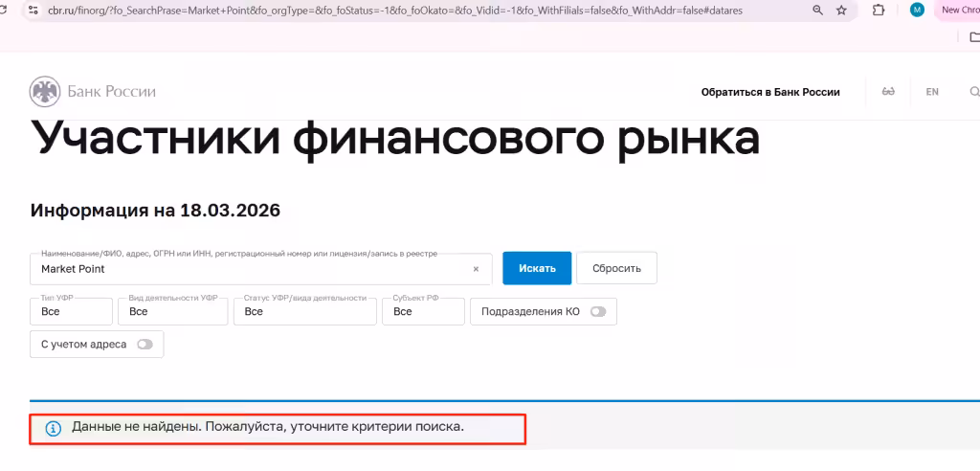
Task: Click the Bank of Russia emblem logo
Action: pos(45,91)
